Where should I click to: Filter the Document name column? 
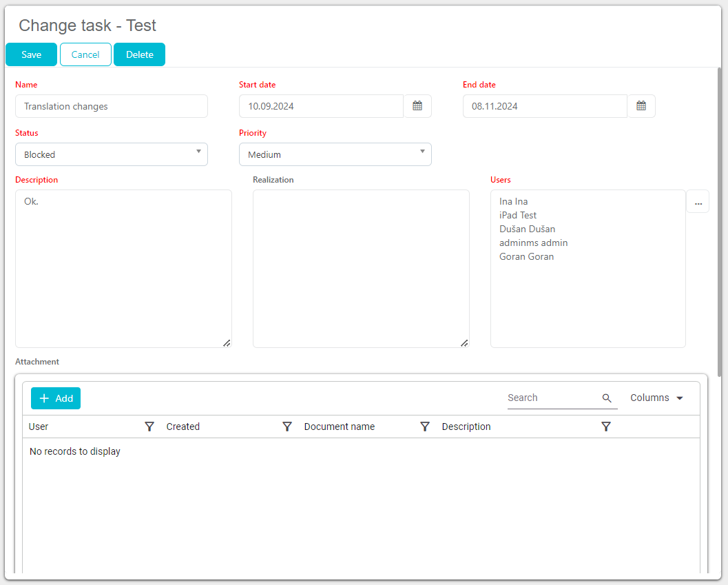pyautogui.click(x=425, y=427)
